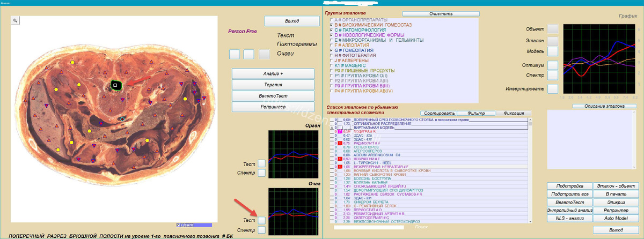Check the P1 # ГРУППА КРОВИ O(I) group

click(331, 76)
